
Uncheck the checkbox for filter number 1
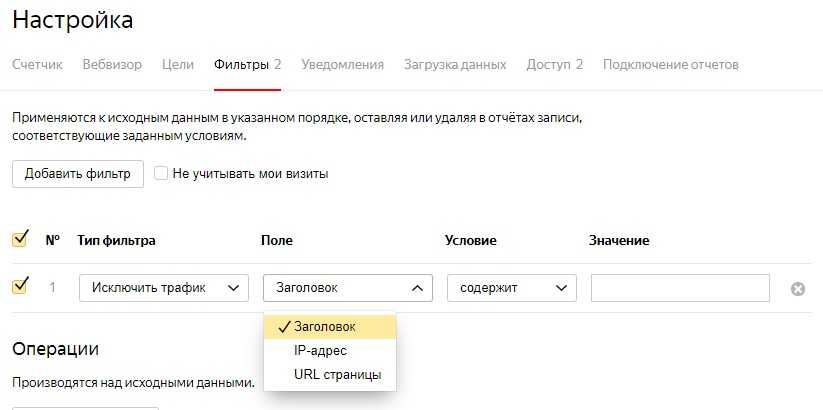(x=19, y=288)
